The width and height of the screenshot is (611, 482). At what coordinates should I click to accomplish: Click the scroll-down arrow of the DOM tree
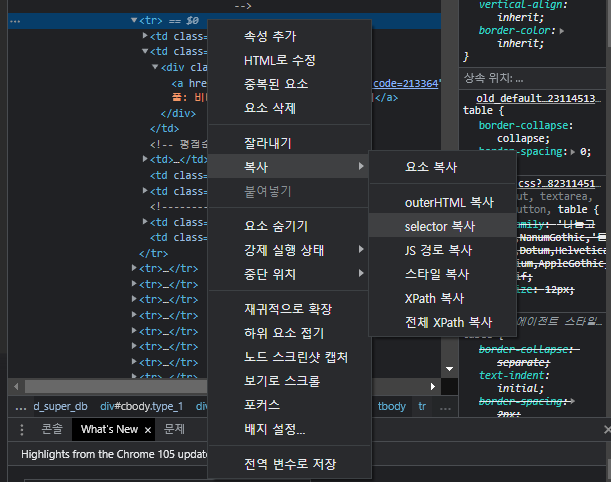pos(449,369)
